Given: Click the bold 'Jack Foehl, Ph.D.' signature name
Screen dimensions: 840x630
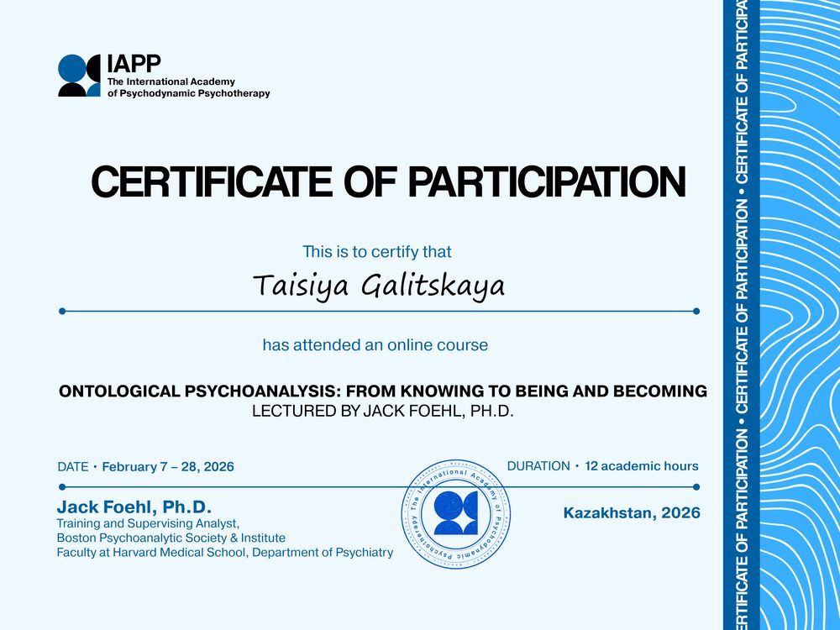Looking at the screenshot, I should [134, 507].
